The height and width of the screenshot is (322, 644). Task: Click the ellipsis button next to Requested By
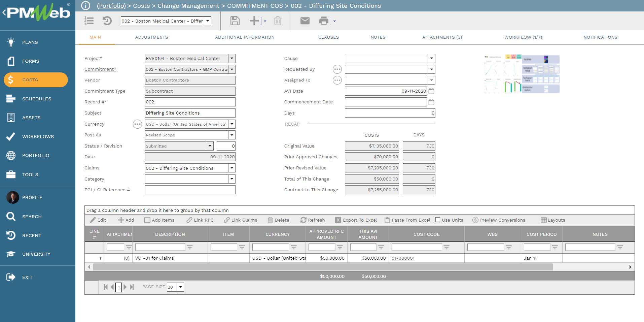337,69
